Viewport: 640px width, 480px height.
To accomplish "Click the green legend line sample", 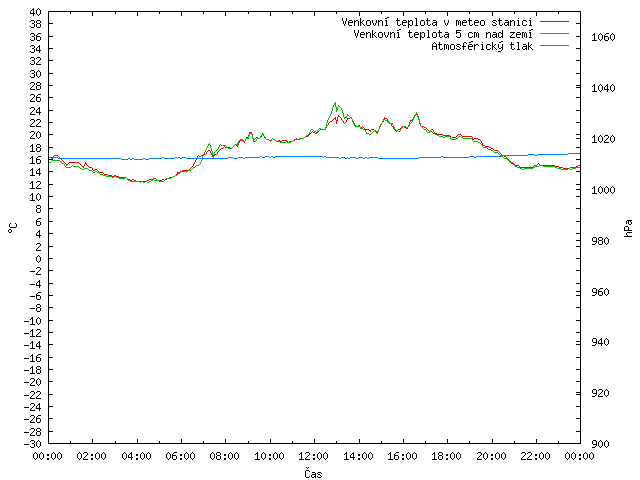I will (554, 33).
